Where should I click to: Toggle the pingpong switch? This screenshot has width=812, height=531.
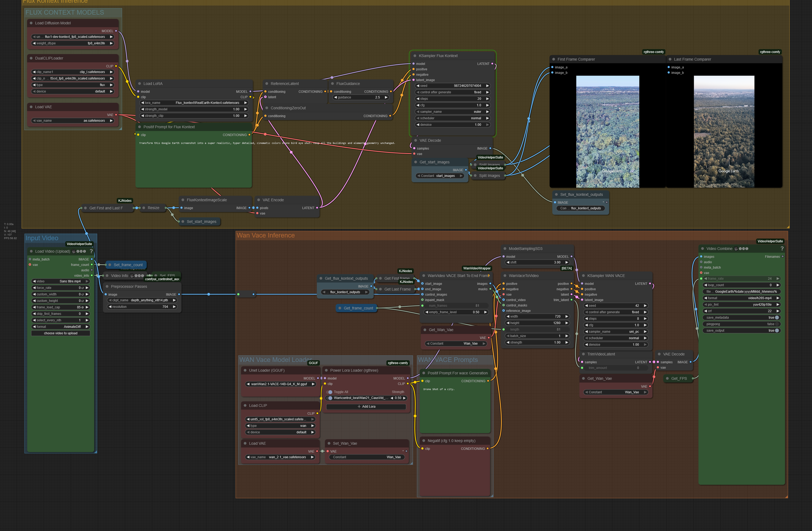click(x=777, y=324)
